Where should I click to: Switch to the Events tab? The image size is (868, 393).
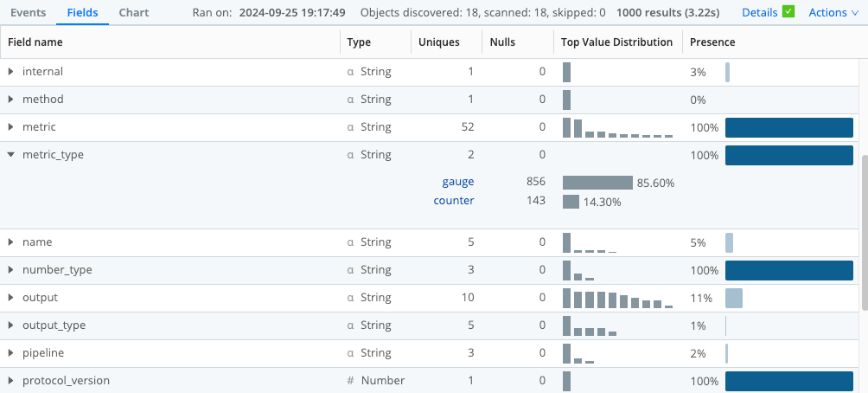click(x=28, y=13)
